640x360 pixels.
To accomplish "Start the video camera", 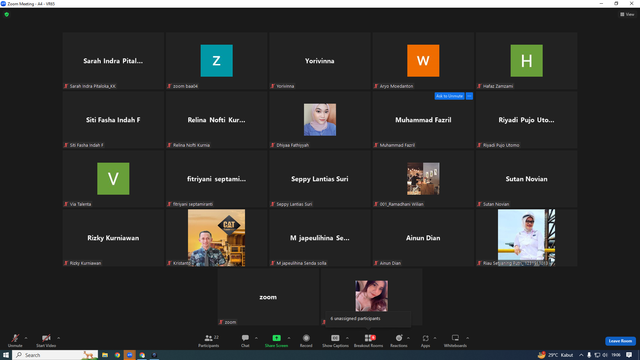I will pos(46,340).
